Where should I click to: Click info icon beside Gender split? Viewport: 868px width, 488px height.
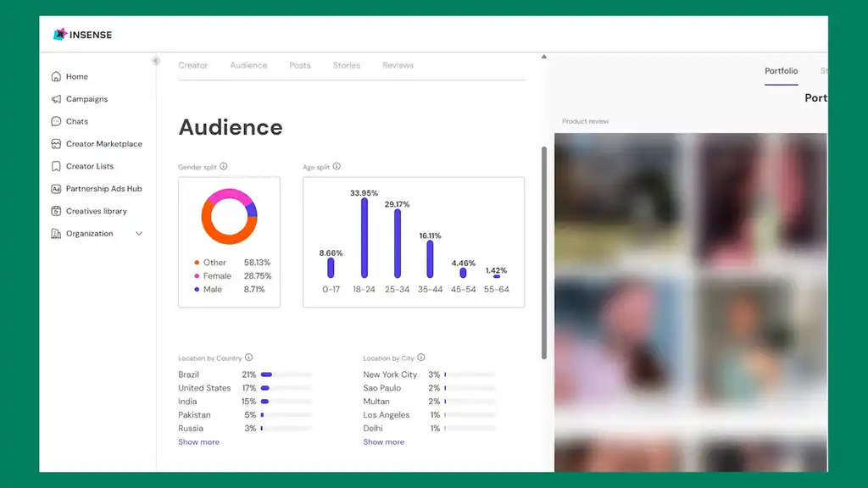tap(224, 166)
